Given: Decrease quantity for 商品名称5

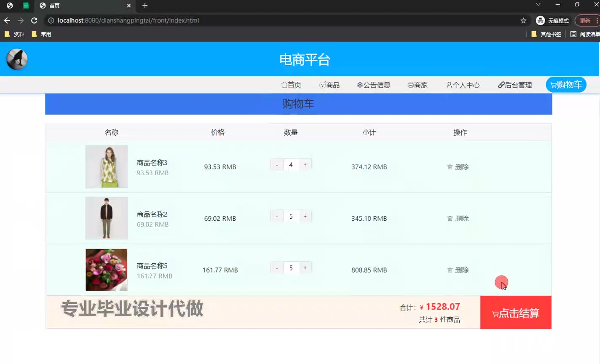Looking at the screenshot, I should point(277,268).
